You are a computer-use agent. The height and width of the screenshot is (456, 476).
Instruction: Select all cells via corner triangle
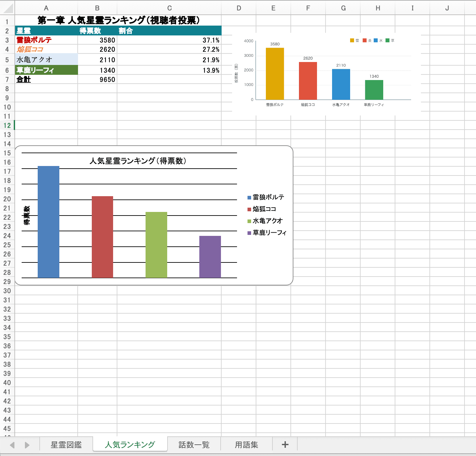(7, 8)
